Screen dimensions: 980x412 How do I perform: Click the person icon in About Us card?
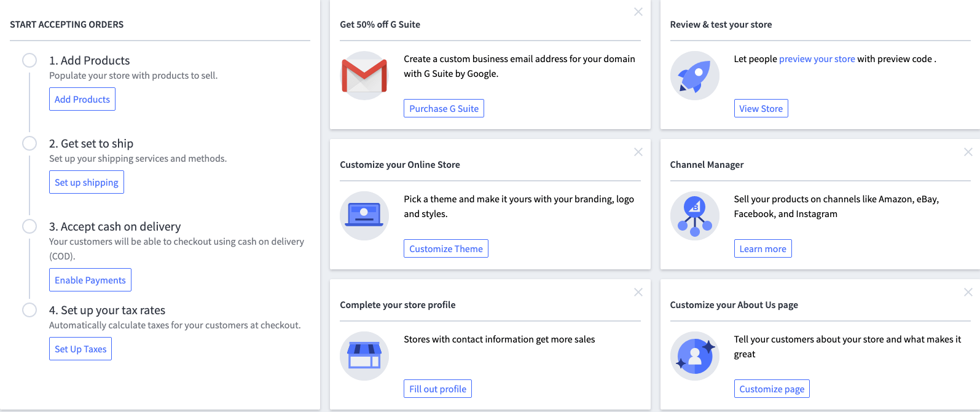point(694,356)
